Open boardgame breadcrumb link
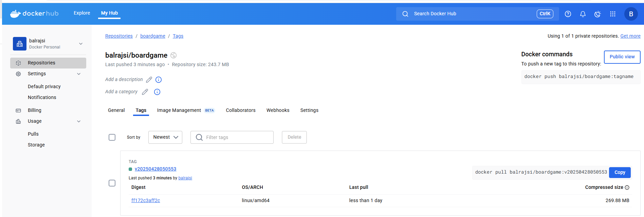Image resolution: width=644 pixels, height=217 pixels. tap(153, 36)
